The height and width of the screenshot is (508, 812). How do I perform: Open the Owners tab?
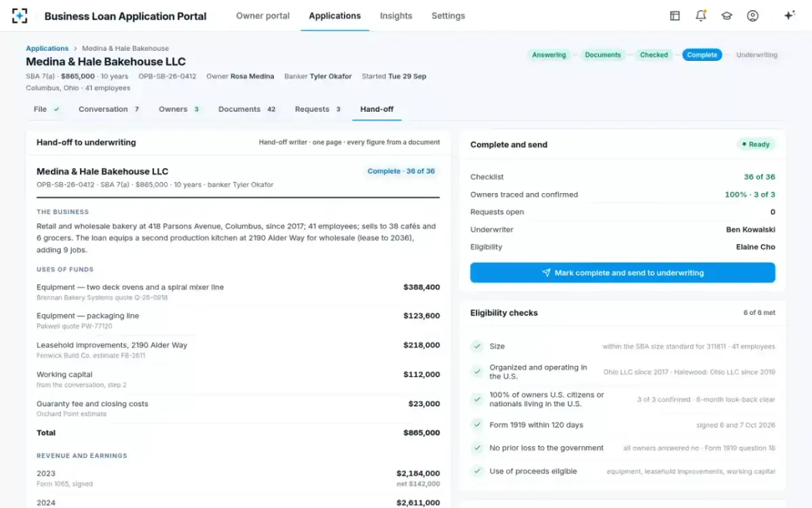coord(179,109)
